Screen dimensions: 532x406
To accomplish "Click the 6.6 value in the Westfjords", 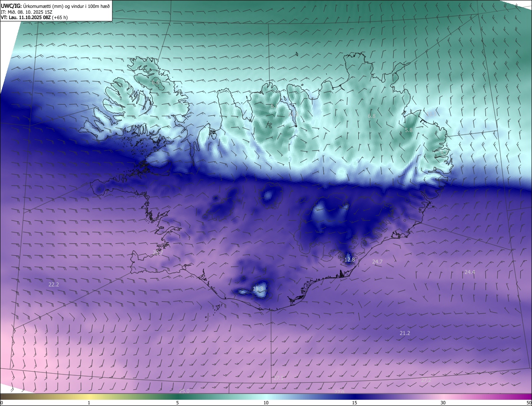I will 155,83.
